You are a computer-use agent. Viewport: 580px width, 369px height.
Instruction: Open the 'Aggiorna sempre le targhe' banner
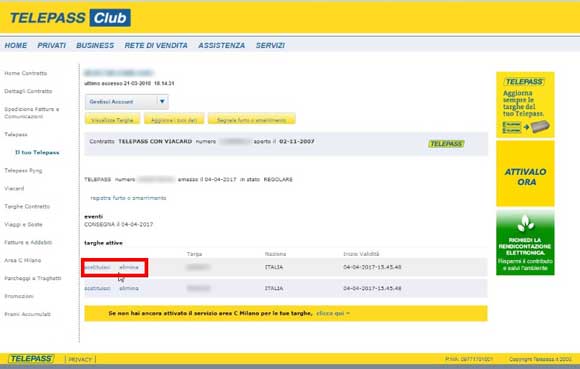pyautogui.click(x=525, y=105)
